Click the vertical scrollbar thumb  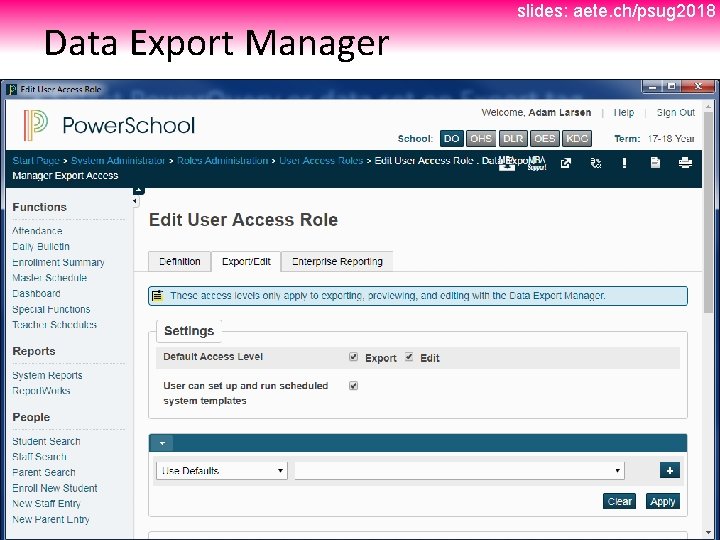tap(708, 214)
